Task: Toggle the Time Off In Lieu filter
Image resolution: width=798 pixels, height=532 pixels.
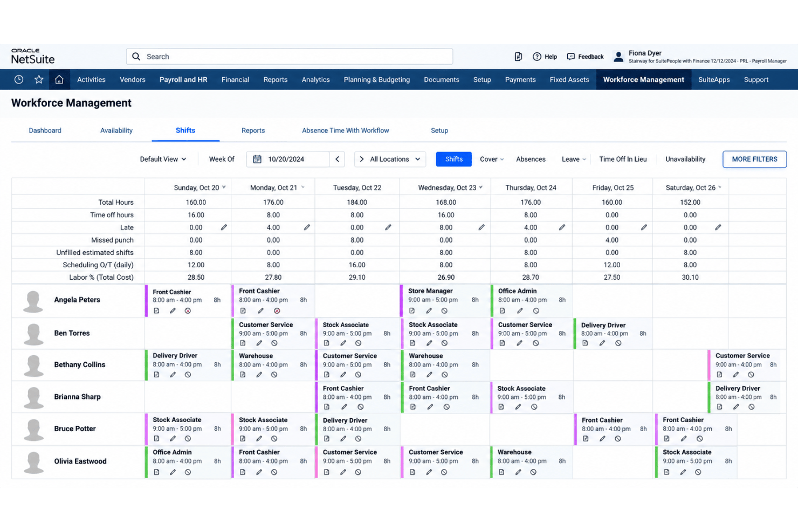Action: click(623, 159)
